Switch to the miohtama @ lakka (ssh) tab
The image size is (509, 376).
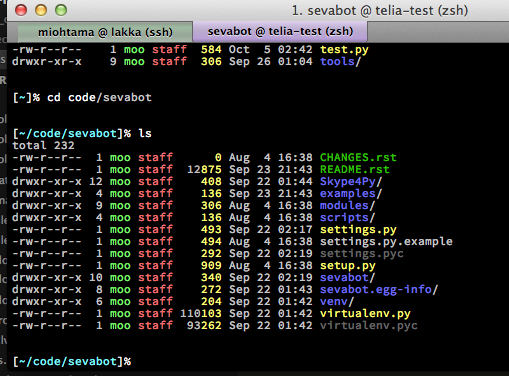105,32
